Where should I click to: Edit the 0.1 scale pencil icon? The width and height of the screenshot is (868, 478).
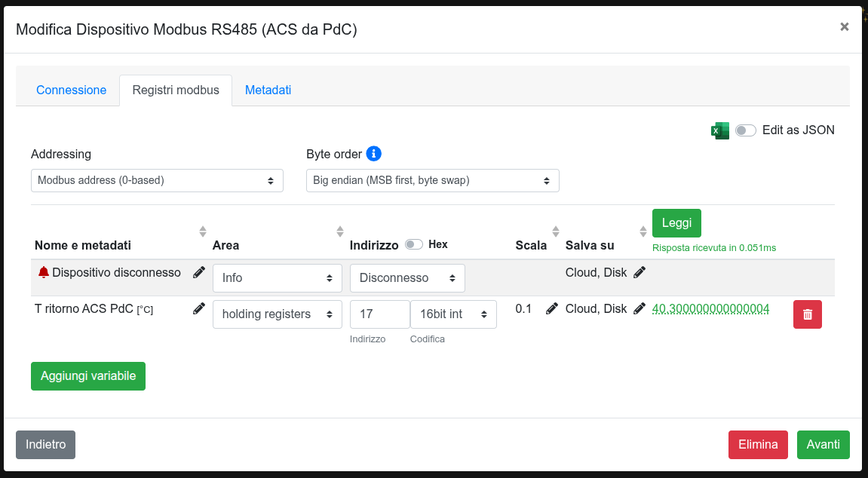552,308
